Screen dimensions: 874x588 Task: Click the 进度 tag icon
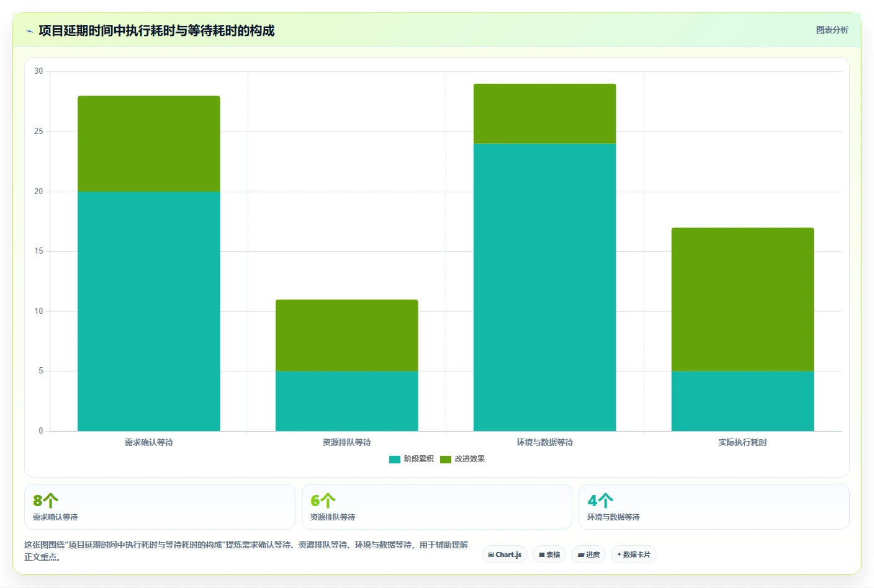581,555
